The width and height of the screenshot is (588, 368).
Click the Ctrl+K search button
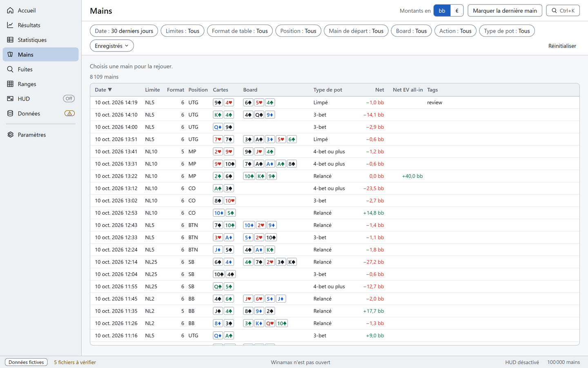point(563,11)
